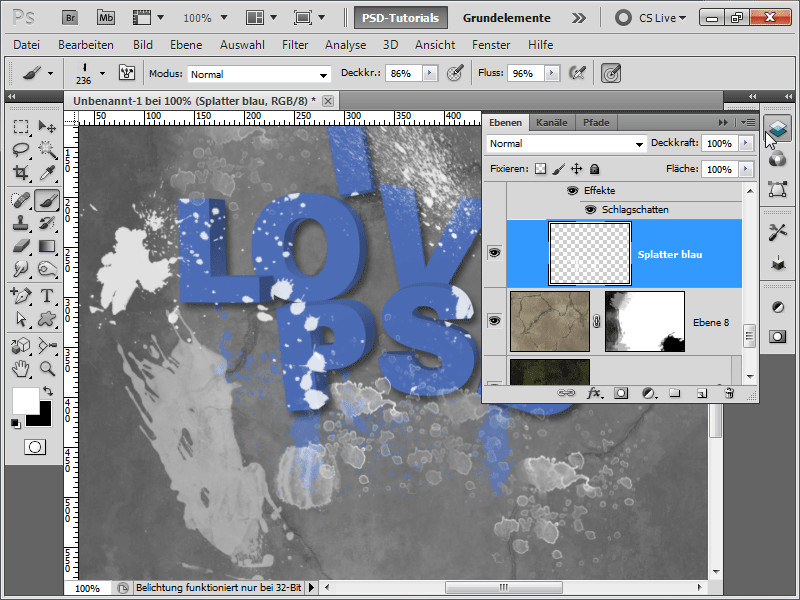Hide the Splatter blau layer
The width and height of the screenshot is (800, 600).
tap(494, 253)
